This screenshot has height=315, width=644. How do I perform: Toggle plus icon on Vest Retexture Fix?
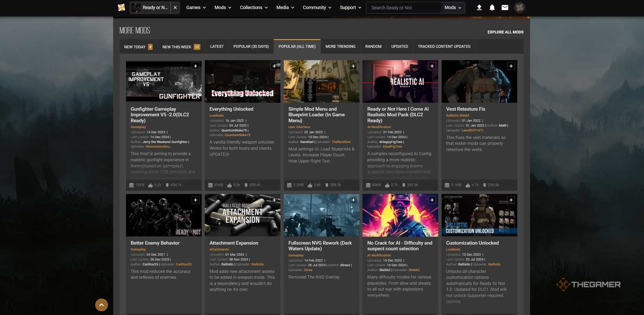(511, 66)
